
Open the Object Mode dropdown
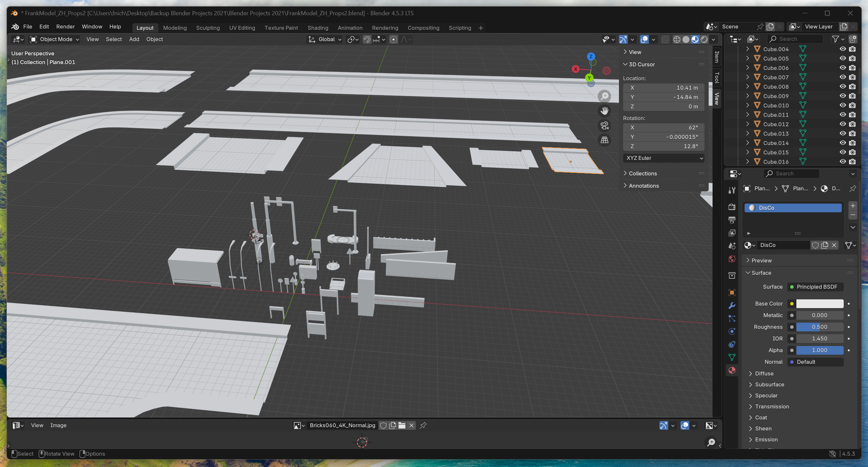point(55,39)
